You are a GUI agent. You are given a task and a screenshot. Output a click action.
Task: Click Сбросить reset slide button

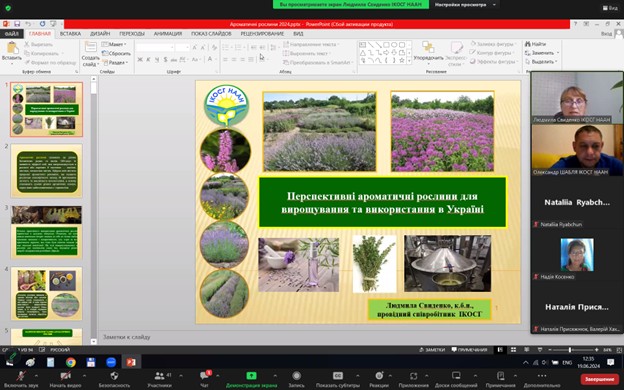tap(117, 53)
